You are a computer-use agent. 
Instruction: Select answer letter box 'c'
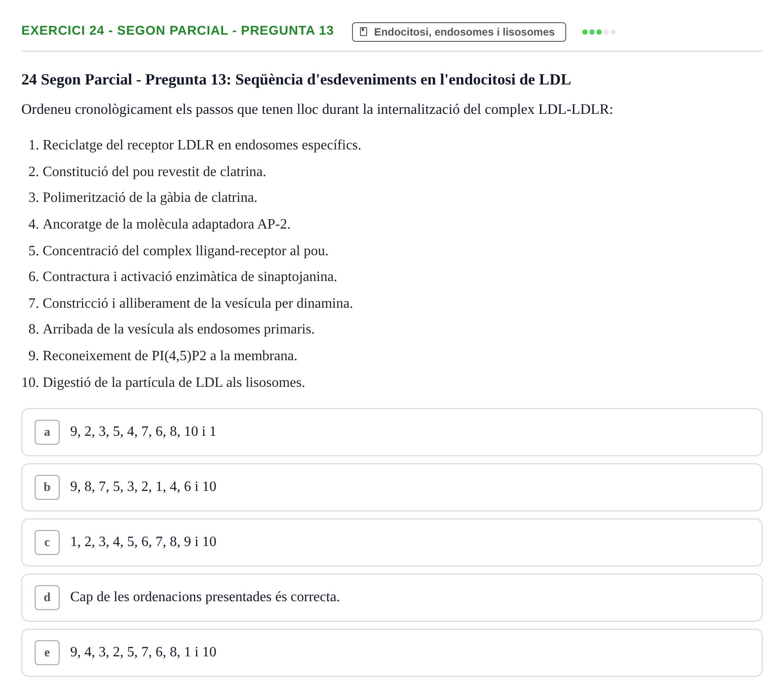[47, 542]
